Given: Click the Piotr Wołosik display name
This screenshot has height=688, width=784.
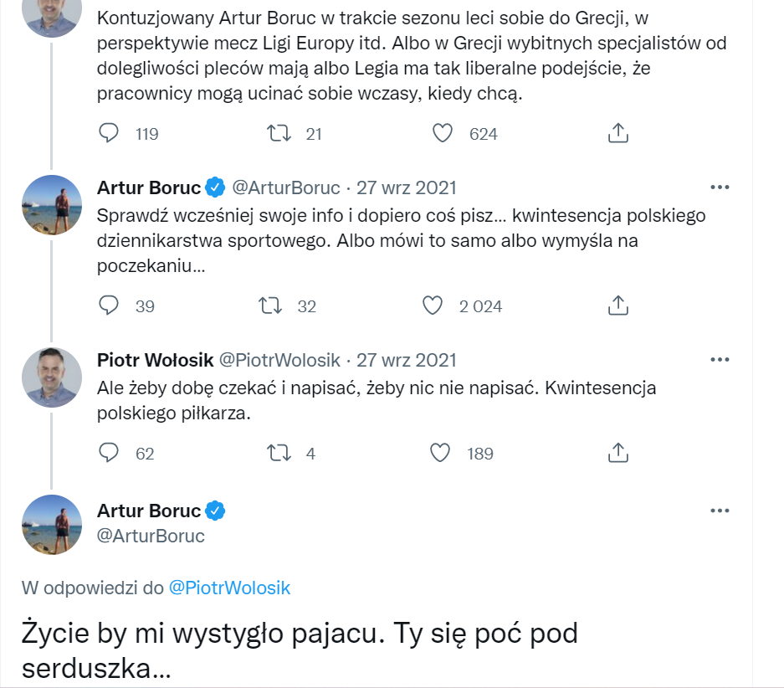Looking at the screenshot, I should 154,360.
